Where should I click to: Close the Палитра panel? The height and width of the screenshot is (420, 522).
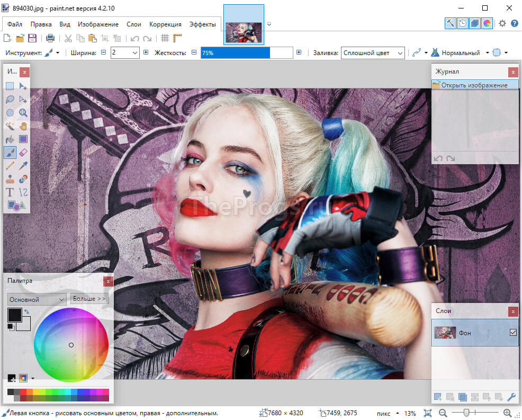pyautogui.click(x=108, y=281)
